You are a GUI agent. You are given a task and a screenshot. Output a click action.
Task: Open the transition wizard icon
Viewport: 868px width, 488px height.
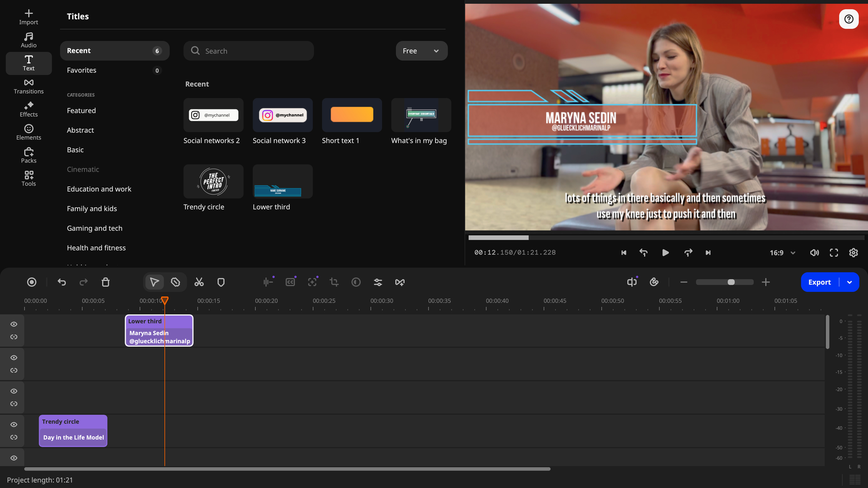400,282
